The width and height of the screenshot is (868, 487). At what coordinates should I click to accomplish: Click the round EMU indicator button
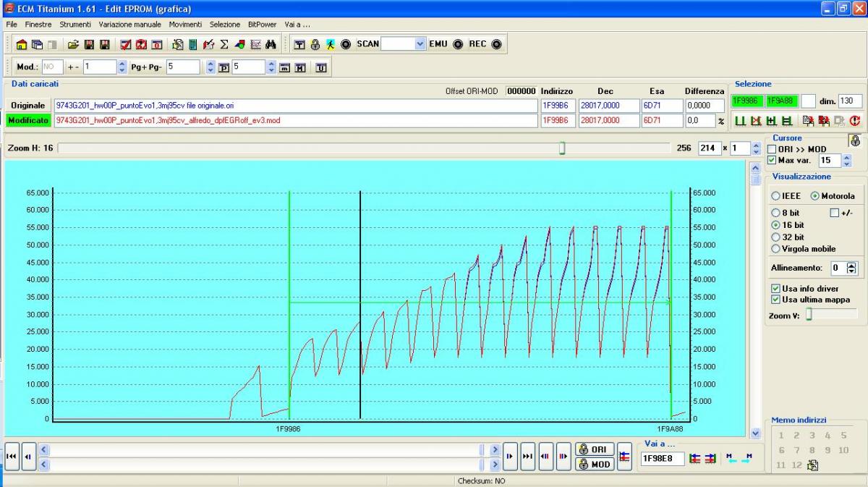(x=458, y=44)
